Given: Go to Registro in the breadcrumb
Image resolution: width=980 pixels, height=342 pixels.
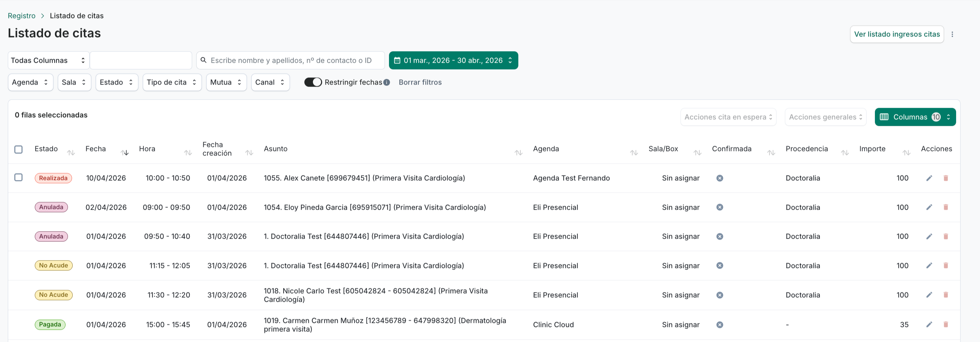Looking at the screenshot, I should (21, 16).
